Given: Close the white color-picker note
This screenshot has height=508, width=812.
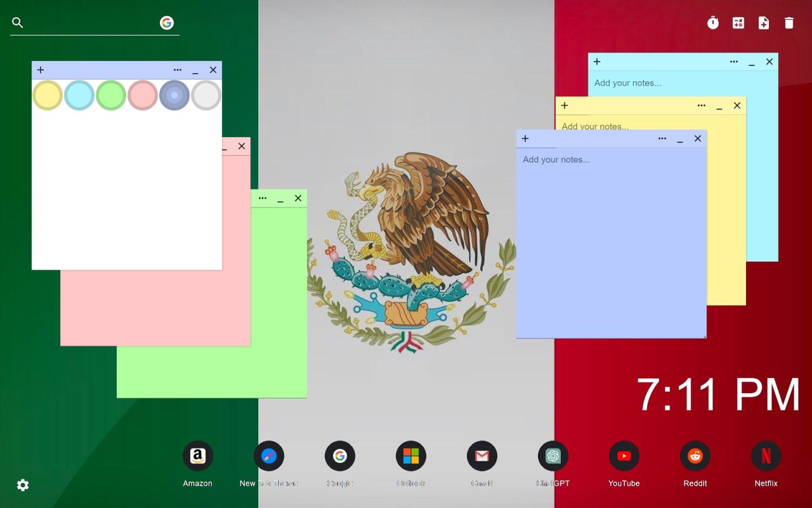Looking at the screenshot, I should [x=213, y=70].
